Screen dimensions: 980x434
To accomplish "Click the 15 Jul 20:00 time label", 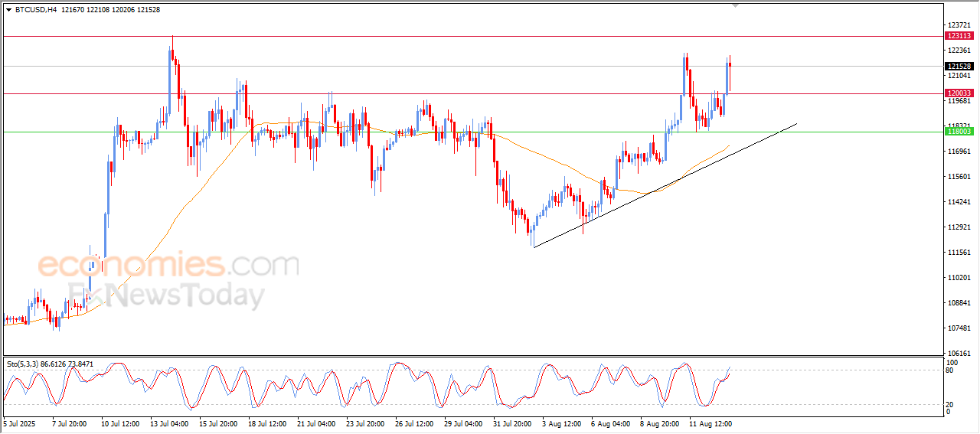I will point(218,423).
